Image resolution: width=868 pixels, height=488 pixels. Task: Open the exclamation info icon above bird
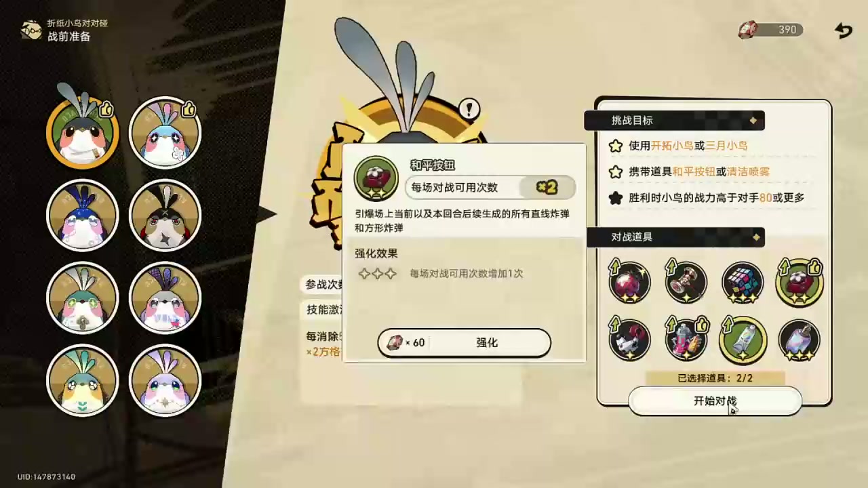pos(469,108)
